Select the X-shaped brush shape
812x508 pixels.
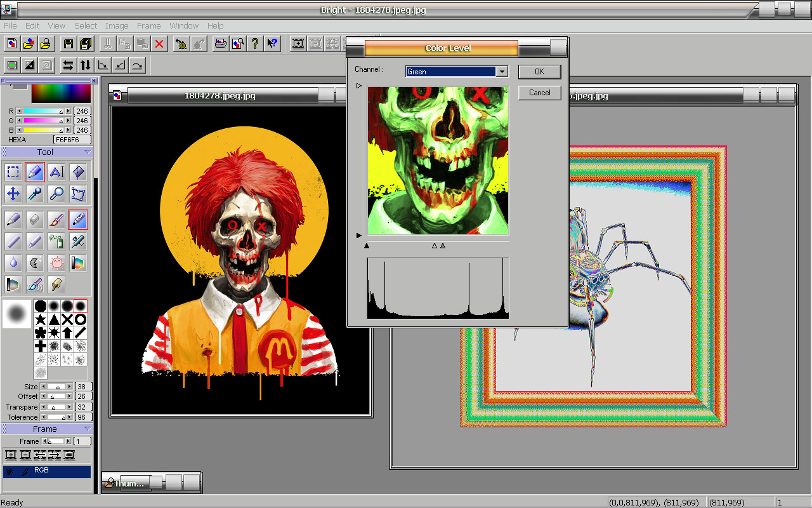pos(67,319)
